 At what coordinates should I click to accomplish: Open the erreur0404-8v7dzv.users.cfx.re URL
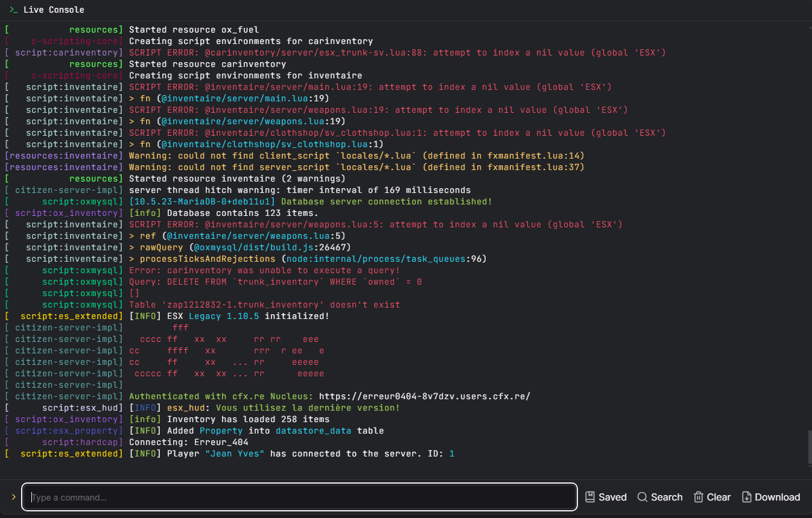(x=425, y=396)
